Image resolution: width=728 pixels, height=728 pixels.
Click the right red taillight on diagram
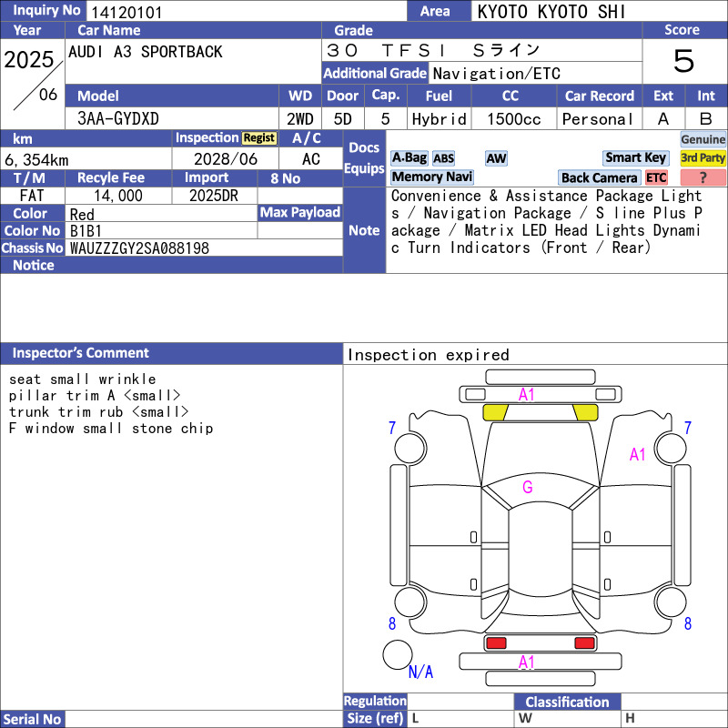pos(584,643)
